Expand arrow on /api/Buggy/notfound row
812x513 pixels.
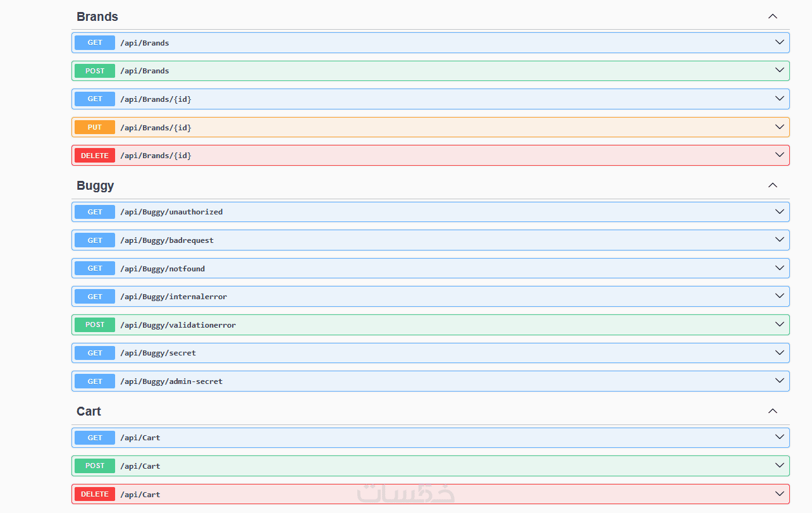(780, 268)
